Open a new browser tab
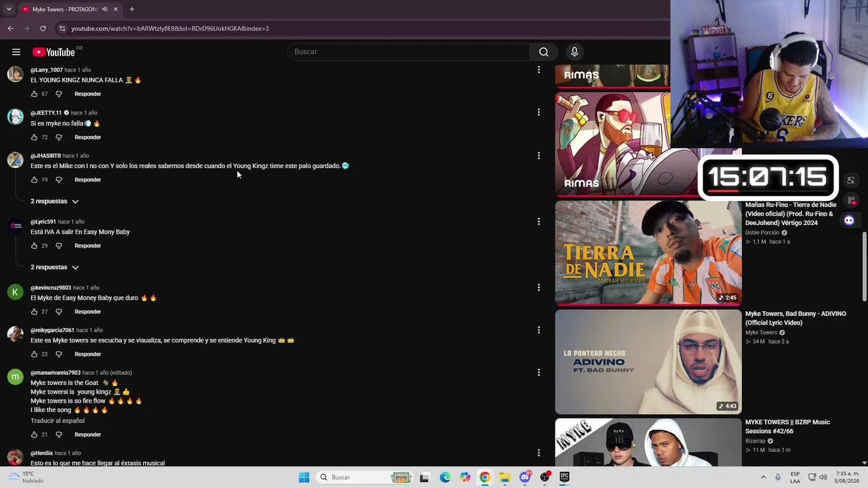This screenshot has width=868, height=488. 132,9
